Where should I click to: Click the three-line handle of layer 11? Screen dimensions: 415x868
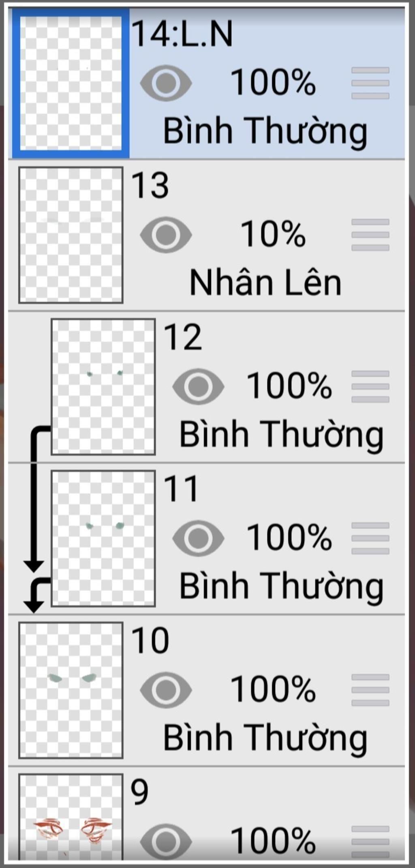coord(370,538)
